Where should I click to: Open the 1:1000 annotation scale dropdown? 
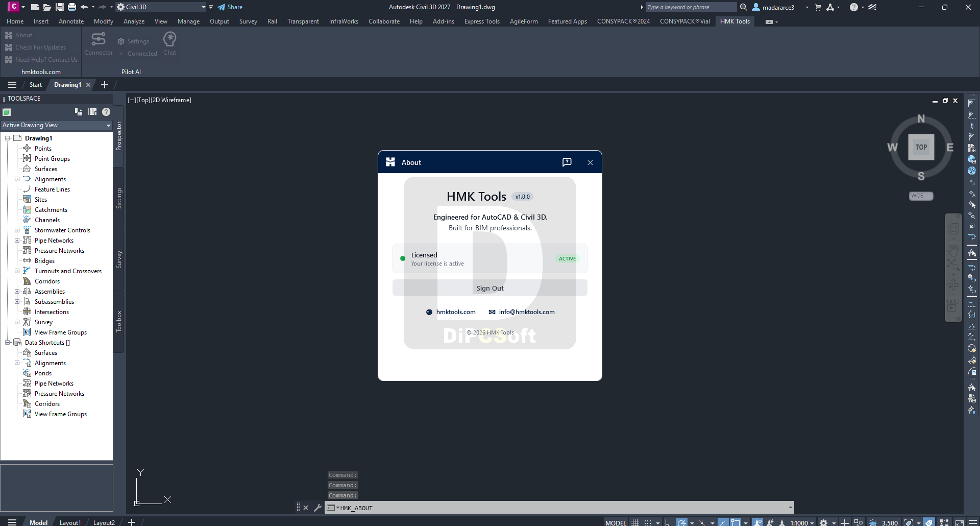802,522
